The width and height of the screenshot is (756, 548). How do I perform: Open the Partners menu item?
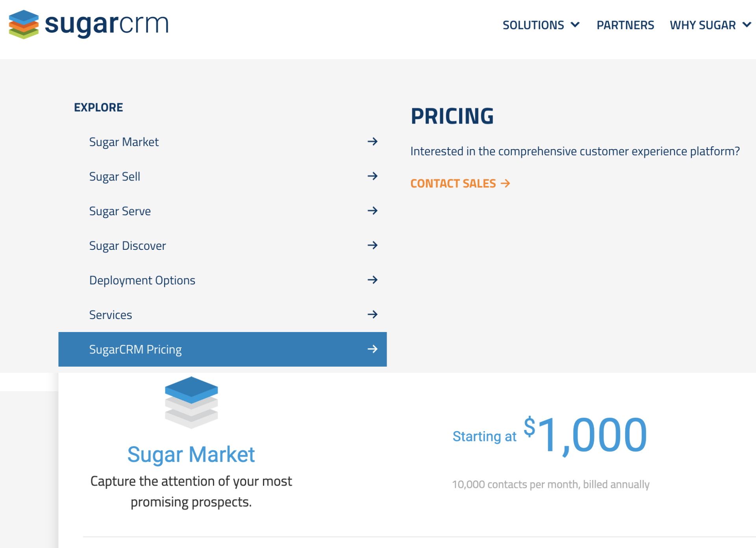(x=625, y=25)
